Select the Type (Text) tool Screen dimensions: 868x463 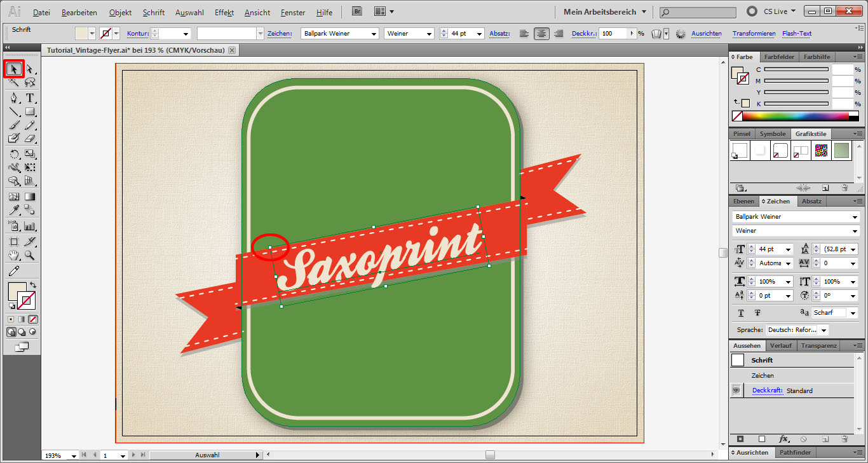[29, 98]
